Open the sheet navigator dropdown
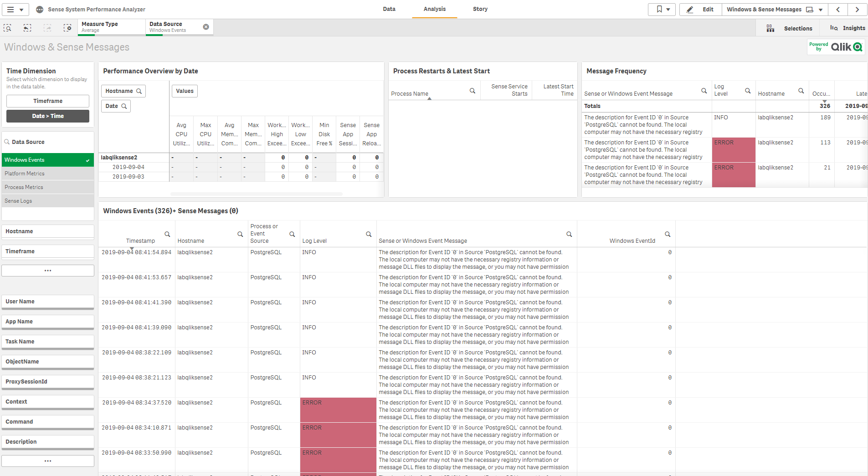868x476 pixels. (820, 9)
